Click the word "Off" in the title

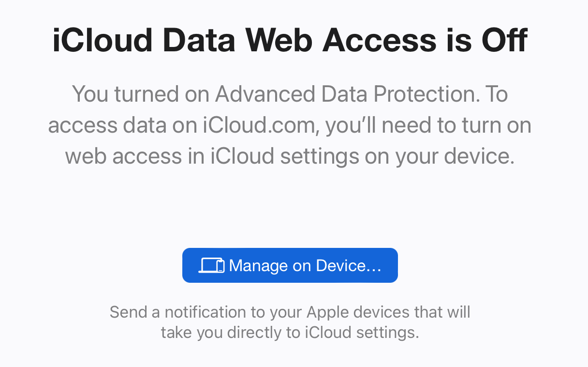(503, 40)
